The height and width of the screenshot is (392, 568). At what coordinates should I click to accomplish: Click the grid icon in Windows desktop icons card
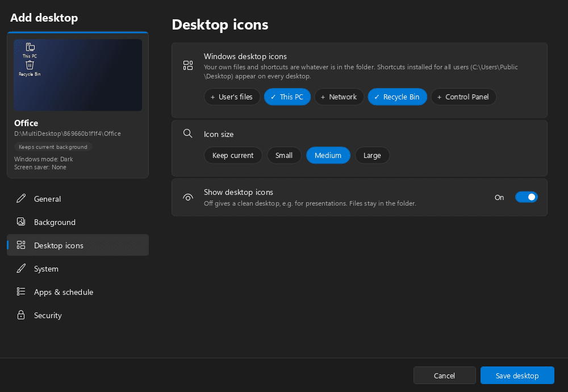188,65
